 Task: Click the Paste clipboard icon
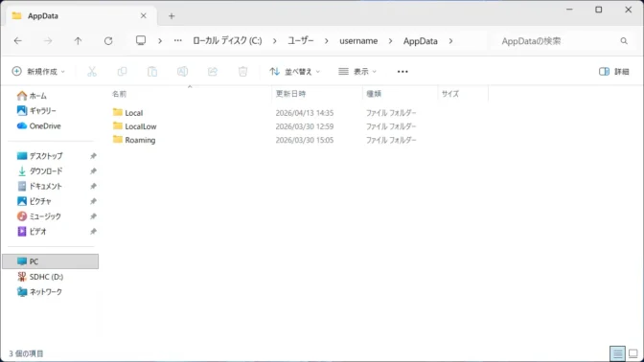coord(152,72)
